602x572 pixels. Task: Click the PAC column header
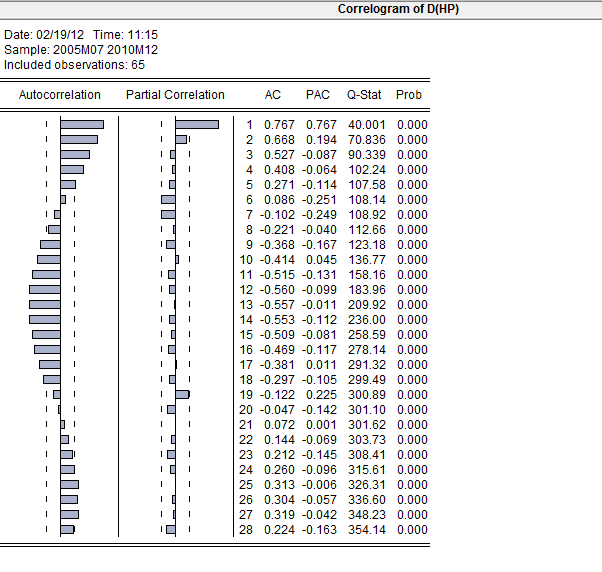click(318, 95)
